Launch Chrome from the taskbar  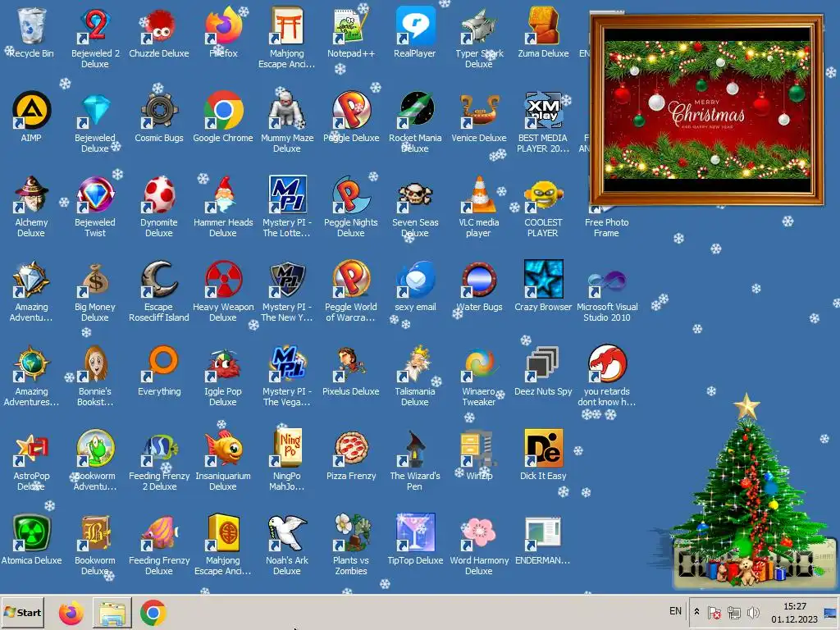[153, 612]
